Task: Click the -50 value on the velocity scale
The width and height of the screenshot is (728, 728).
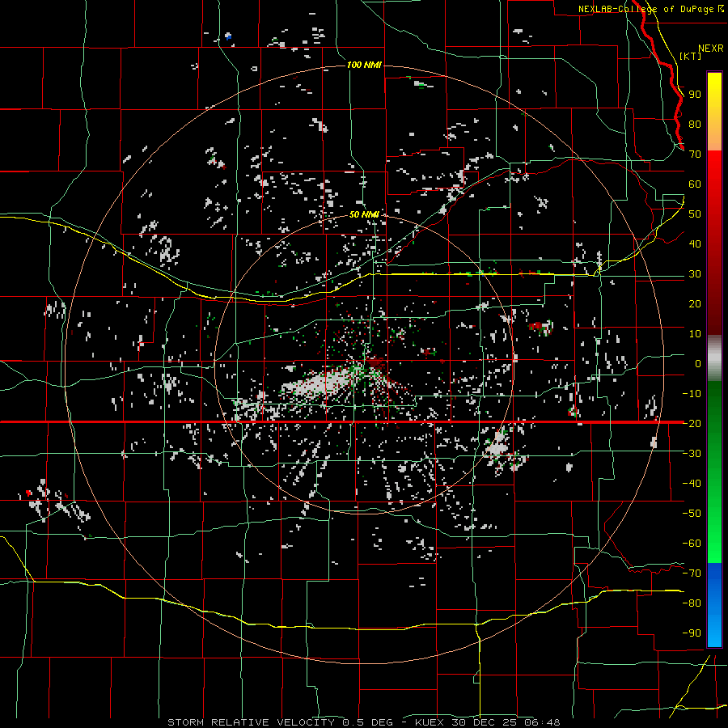Action: click(692, 514)
